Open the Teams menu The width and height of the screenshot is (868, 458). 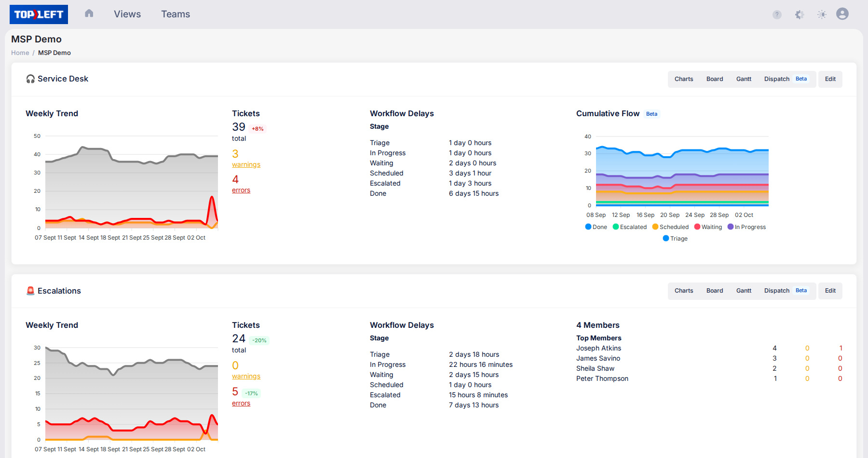[x=176, y=14]
